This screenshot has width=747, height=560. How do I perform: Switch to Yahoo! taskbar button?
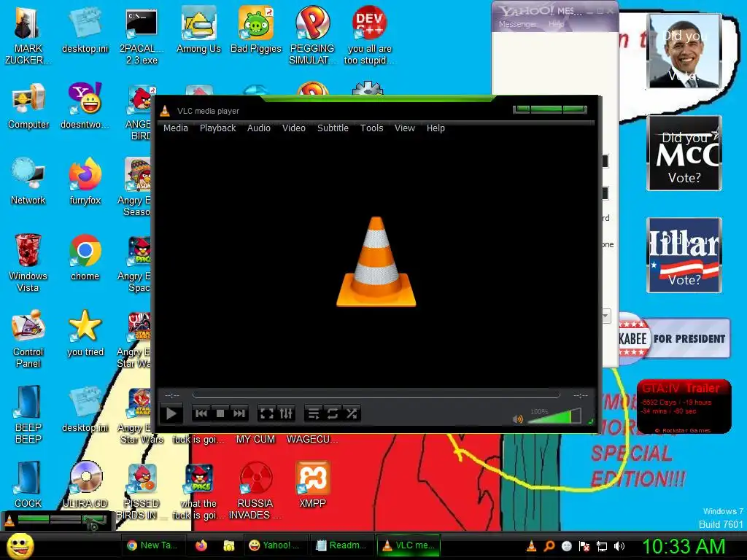point(275,545)
